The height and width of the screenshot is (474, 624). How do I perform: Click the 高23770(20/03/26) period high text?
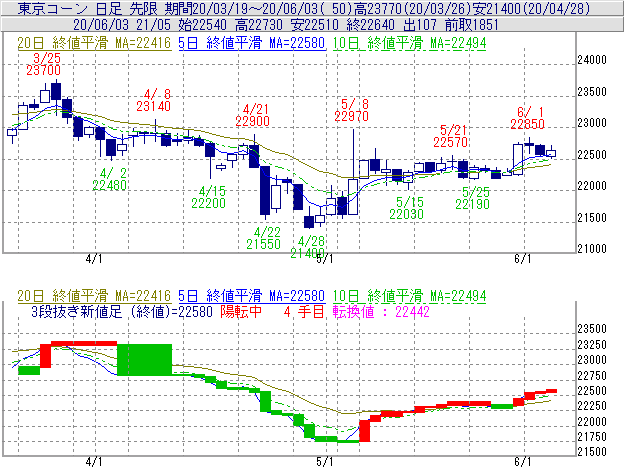coord(413,8)
